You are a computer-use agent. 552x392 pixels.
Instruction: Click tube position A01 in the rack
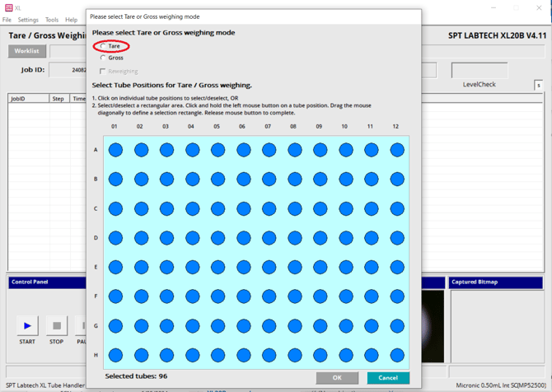115,150
